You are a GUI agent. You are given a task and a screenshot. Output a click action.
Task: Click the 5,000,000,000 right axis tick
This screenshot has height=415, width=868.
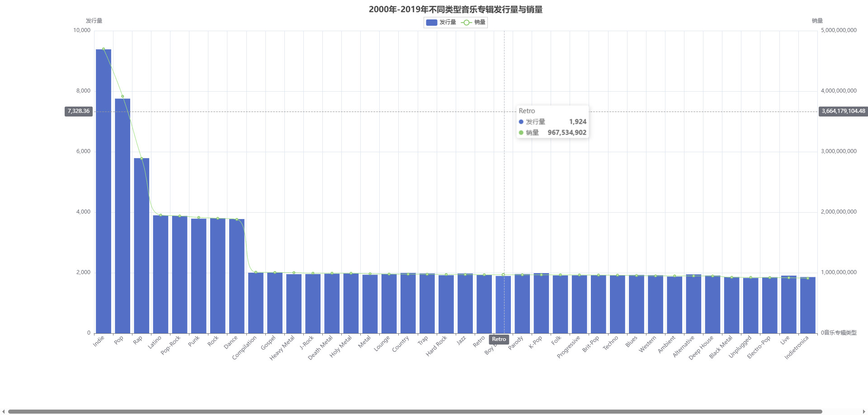[839, 30]
